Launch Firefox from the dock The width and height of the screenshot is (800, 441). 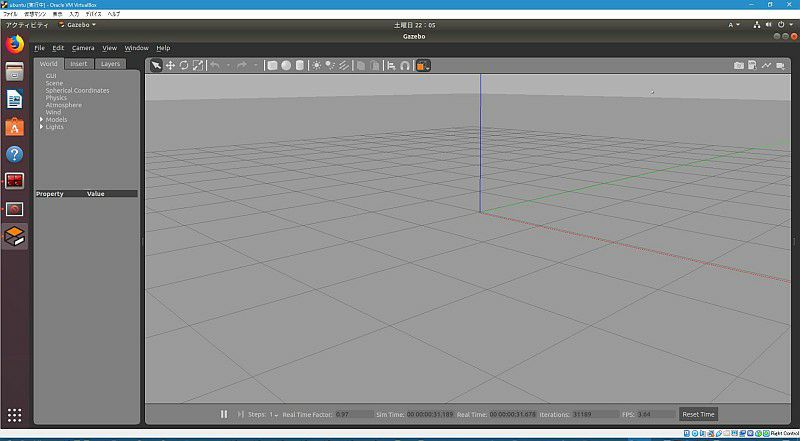(x=15, y=44)
